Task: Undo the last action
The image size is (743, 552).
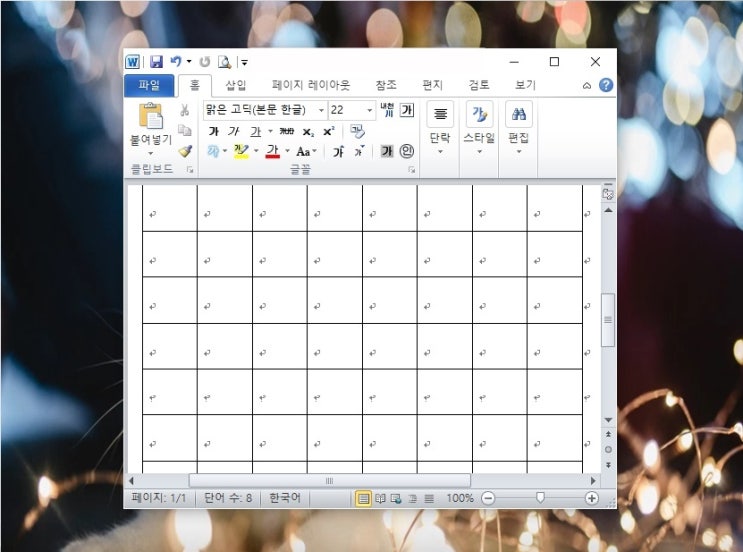Action: coord(176,62)
